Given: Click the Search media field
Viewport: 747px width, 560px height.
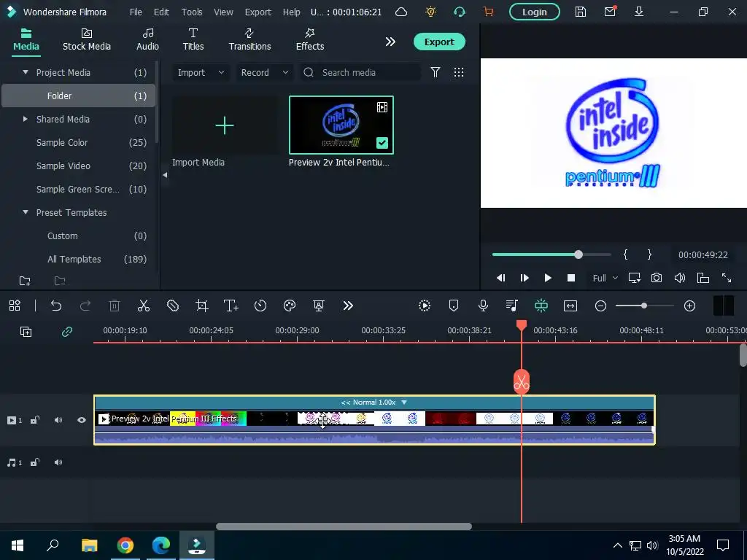Looking at the screenshot, I should pos(360,72).
